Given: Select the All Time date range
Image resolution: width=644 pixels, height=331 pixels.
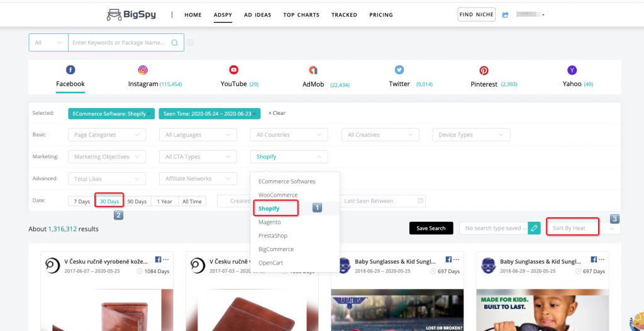Looking at the screenshot, I should (192, 202).
